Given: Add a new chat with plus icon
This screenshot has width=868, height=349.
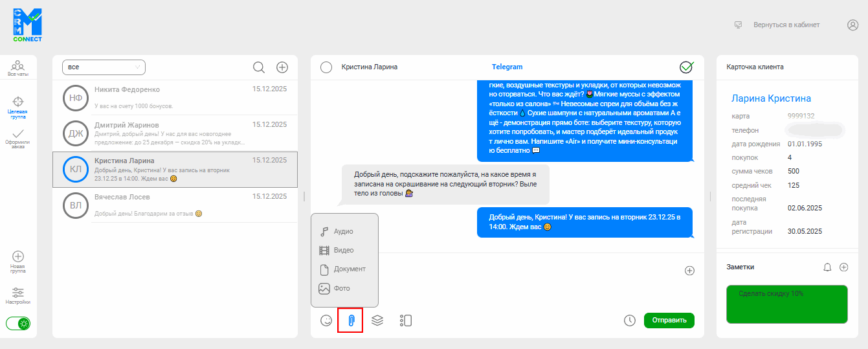Looking at the screenshot, I should [282, 67].
